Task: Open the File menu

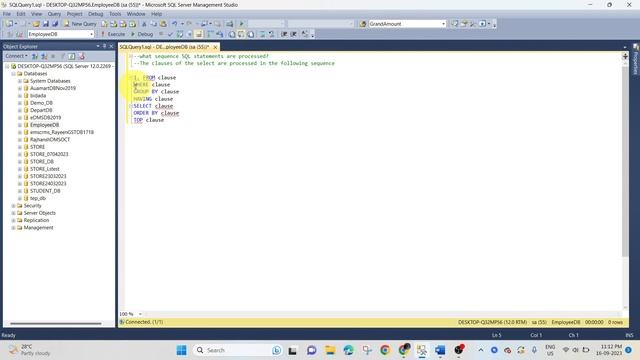Action: coord(7,14)
